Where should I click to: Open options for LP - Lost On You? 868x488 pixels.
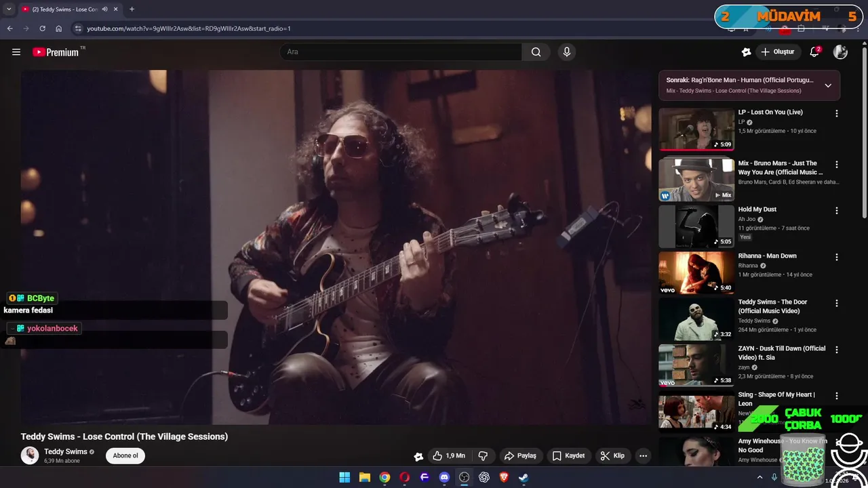pyautogui.click(x=836, y=114)
